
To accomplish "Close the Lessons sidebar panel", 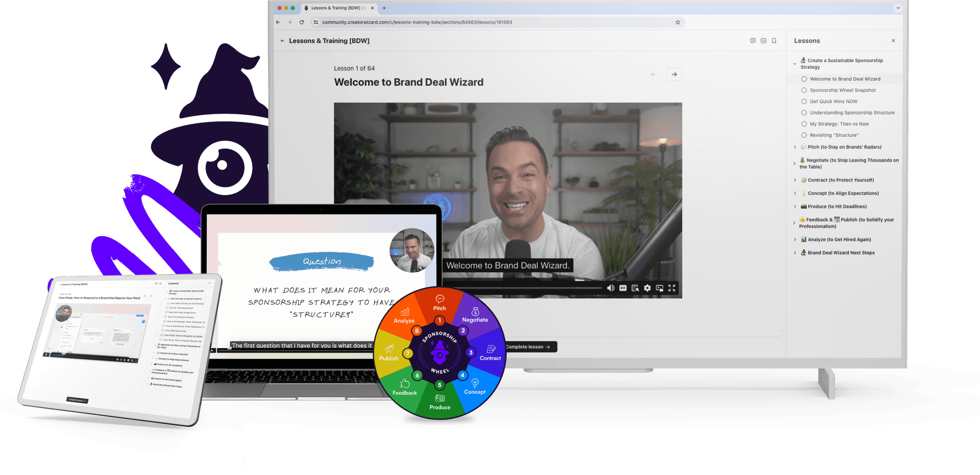I will pos(893,41).
